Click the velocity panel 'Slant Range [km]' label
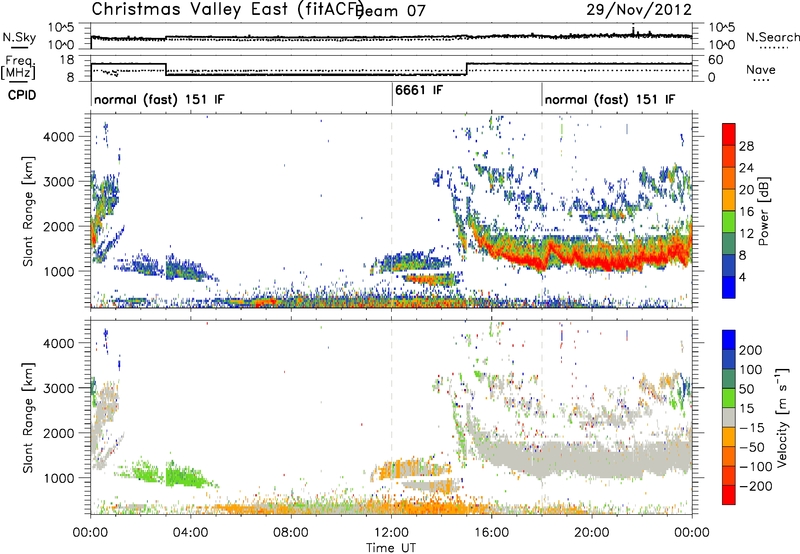The width and height of the screenshot is (800, 554). coord(29,418)
